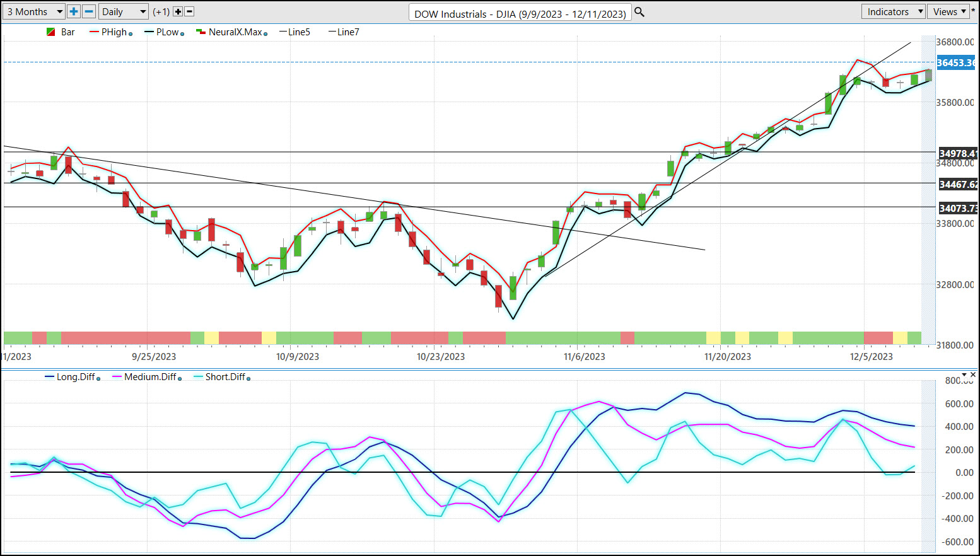
Task: Click the 32800.00 price axis label
Action: pos(955,285)
